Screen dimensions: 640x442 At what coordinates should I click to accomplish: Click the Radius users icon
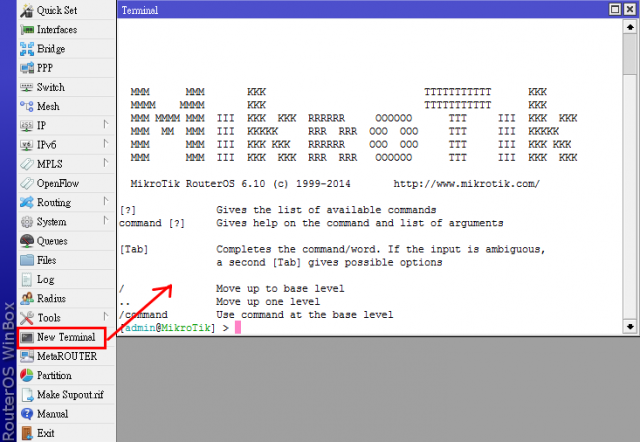click(x=27, y=299)
